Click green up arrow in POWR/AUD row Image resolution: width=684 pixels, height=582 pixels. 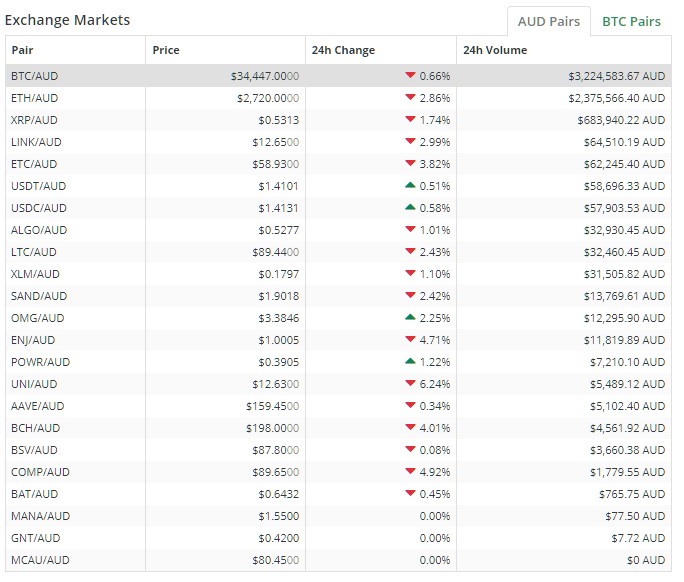410,361
